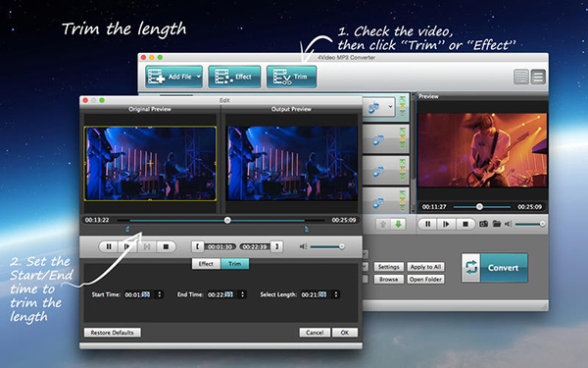Click the 00:22:39 end marker field
588x368 pixels.
click(255, 246)
